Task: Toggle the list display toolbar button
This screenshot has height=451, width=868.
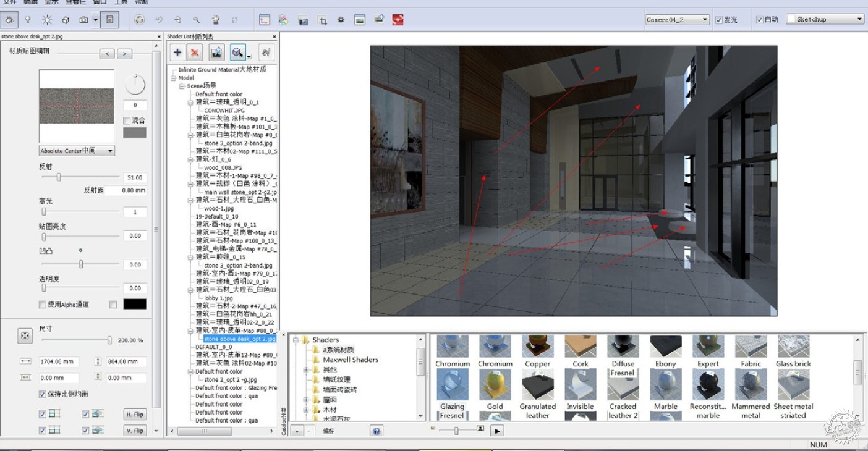Action: point(109,20)
